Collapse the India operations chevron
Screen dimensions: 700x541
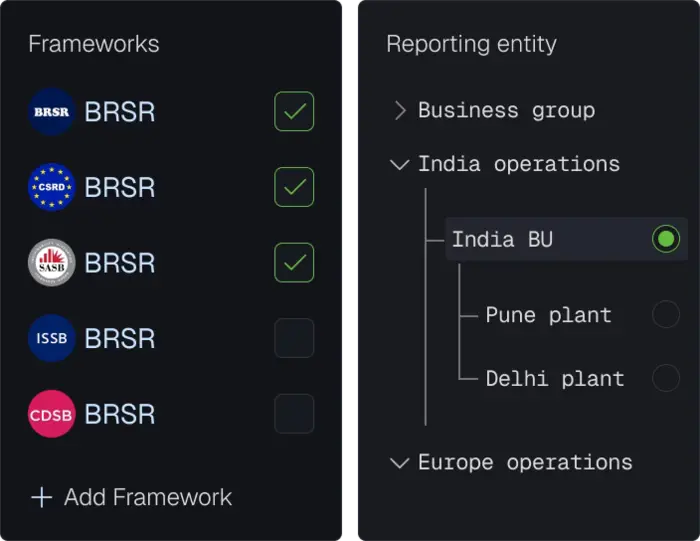(x=400, y=164)
